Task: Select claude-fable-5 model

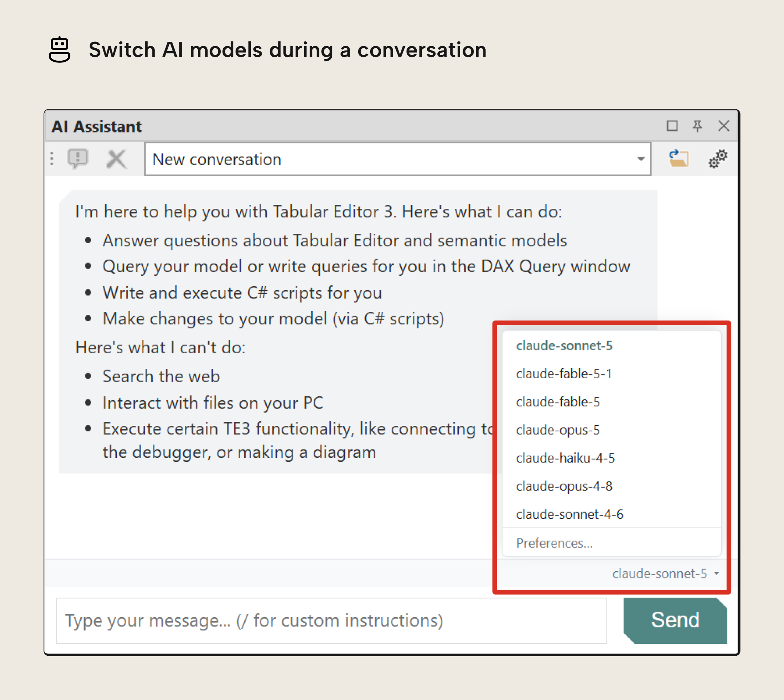Action: (x=611, y=402)
